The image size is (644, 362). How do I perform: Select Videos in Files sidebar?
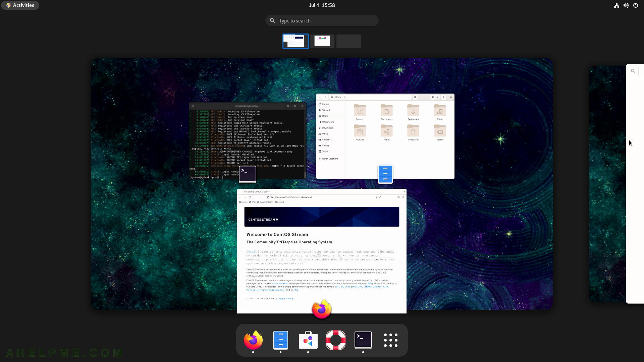tap(331, 145)
